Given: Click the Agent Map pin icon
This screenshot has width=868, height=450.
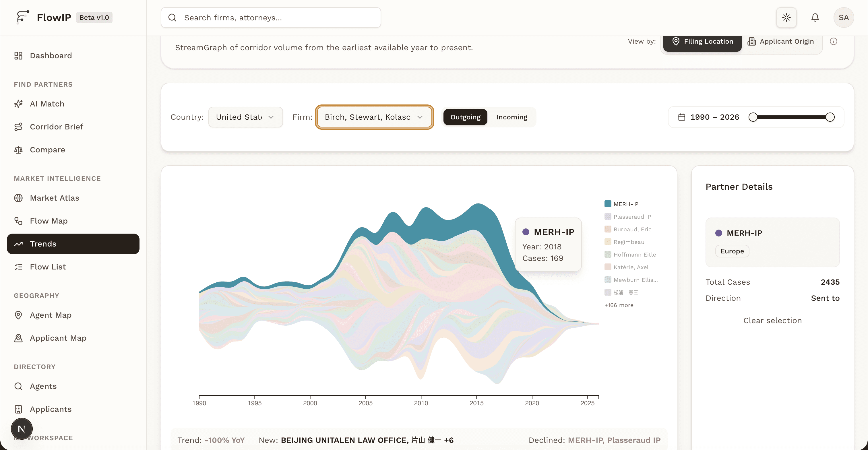Looking at the screenshot, I should coord(19,315).
